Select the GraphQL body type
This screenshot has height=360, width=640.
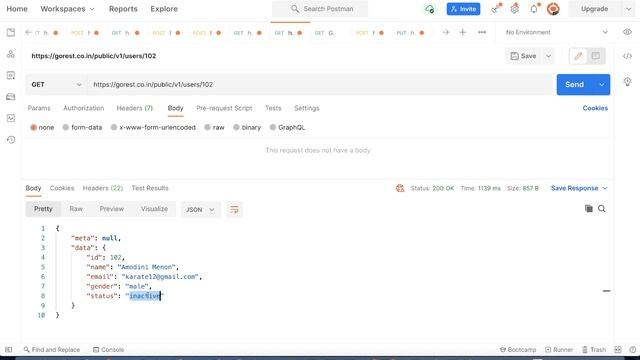tap(287, 127)
